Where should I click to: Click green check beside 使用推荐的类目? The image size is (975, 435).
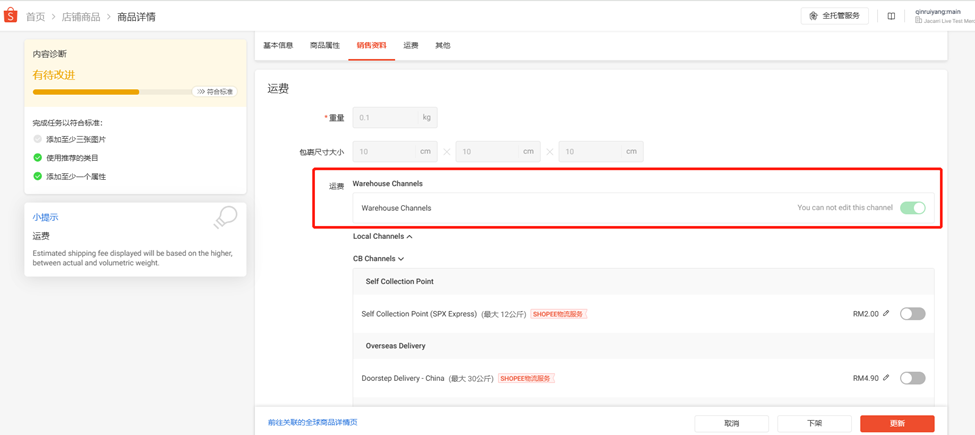pyautogui.click(x=38, y=158)
